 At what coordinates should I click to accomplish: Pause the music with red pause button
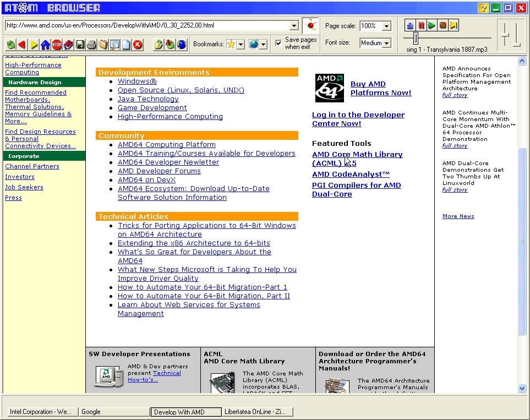click(421, 25)
